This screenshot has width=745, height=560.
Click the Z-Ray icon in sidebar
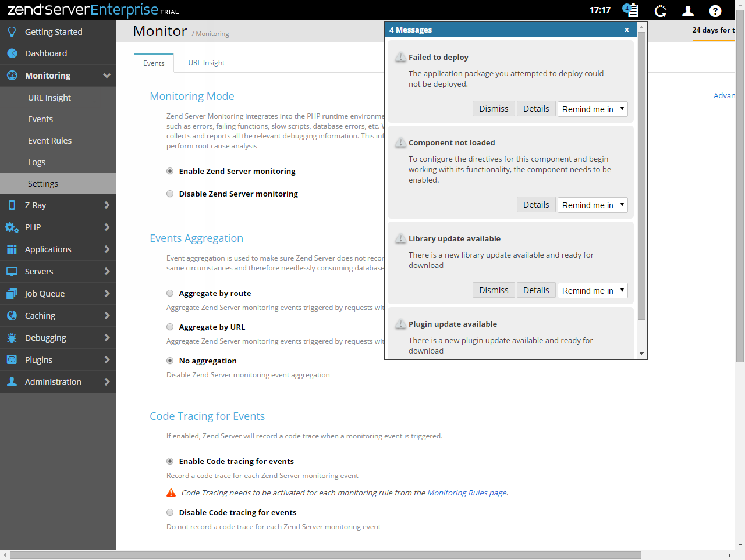point(12,205)
